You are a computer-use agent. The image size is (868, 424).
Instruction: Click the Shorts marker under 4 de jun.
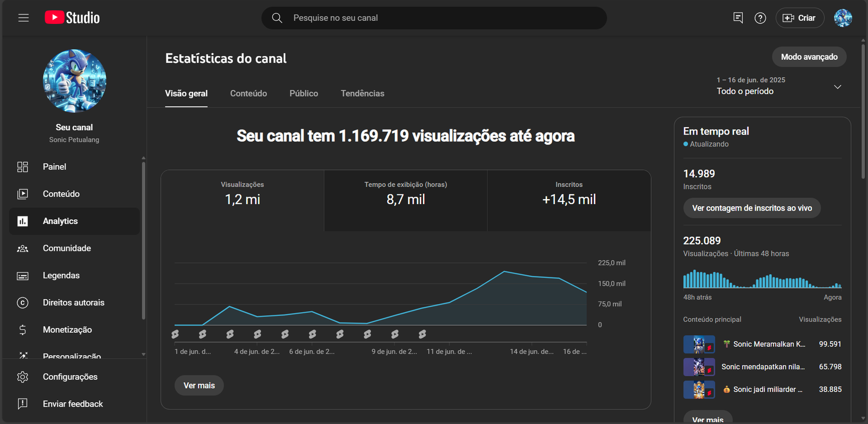point(258,334)
